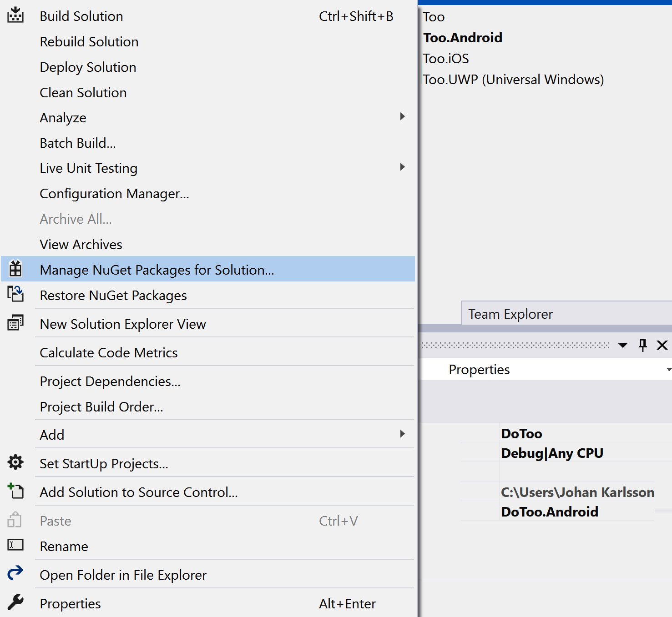Select the Too.Android project

tap(463, 37)
